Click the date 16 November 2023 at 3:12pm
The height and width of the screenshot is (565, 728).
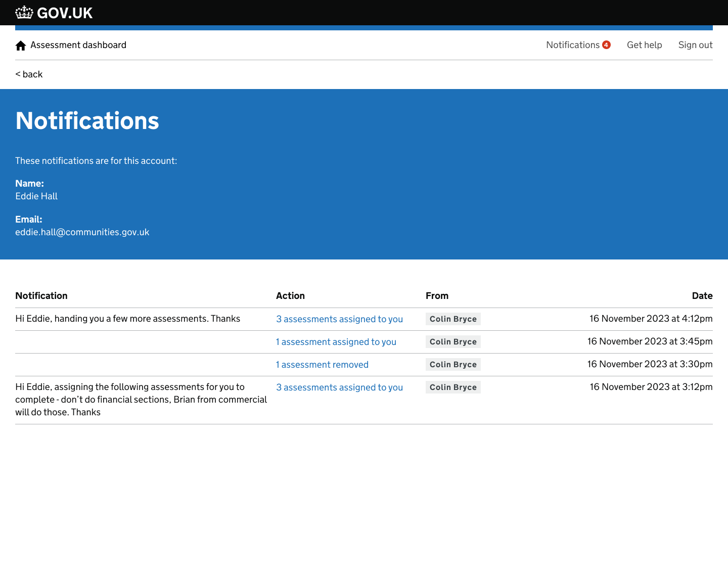[651, 387]
